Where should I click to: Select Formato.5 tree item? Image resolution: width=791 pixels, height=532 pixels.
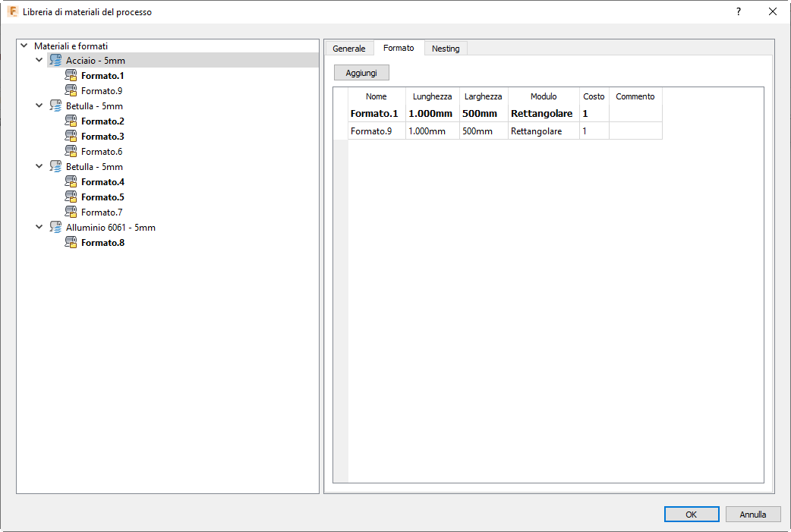pyautogui.click(x=102, y=197)
